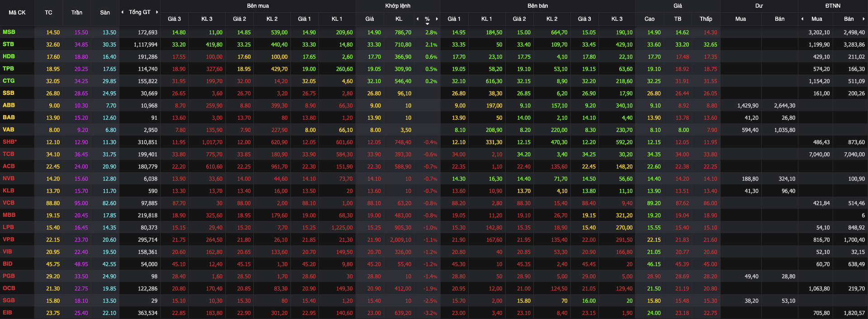Open the BAB ticker symbol
The width and height of the screenshot is (868, 319).
pos(9,117)
